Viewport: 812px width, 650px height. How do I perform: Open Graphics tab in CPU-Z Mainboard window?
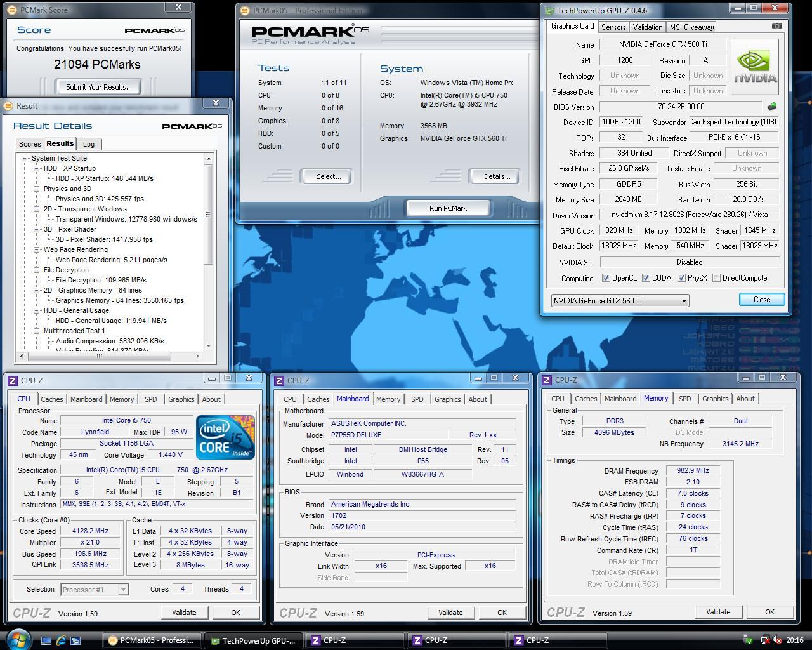coord(448,399)
